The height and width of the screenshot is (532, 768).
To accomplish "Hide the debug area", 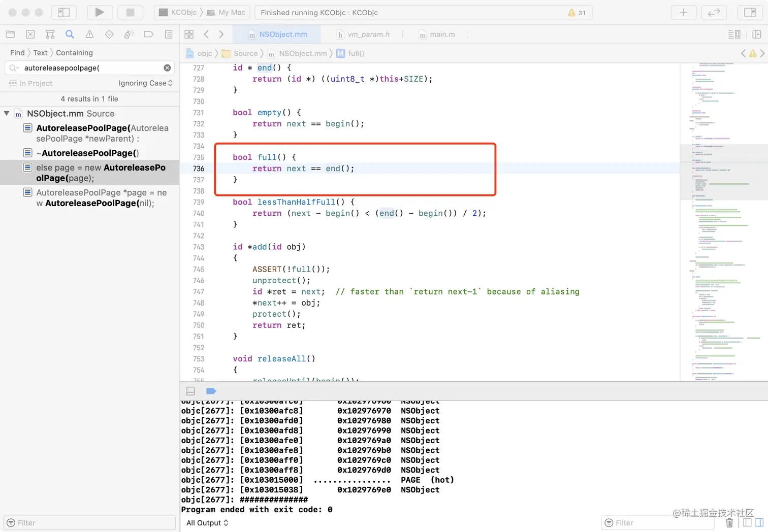I will (190, 391).
